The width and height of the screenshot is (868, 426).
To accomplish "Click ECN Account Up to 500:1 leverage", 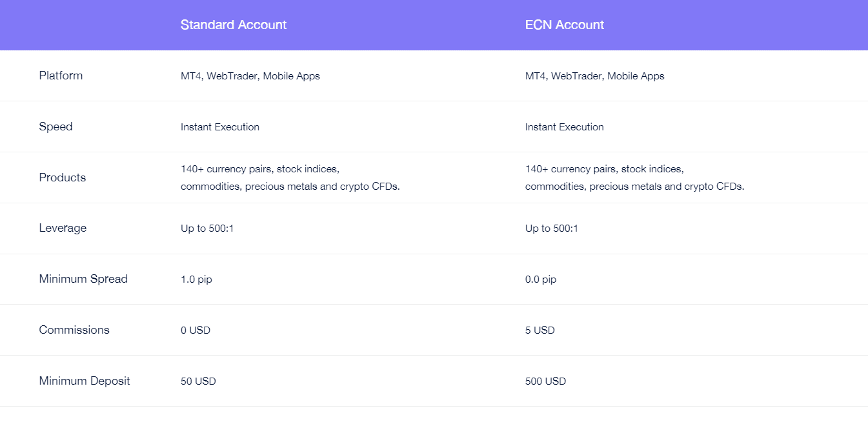I will point(552,228).
